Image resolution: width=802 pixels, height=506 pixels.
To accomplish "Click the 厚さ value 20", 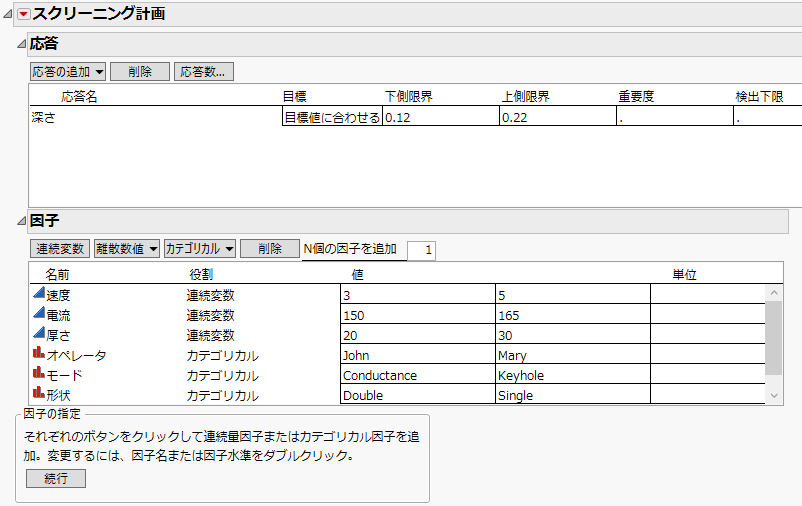I will pos(417,335).
